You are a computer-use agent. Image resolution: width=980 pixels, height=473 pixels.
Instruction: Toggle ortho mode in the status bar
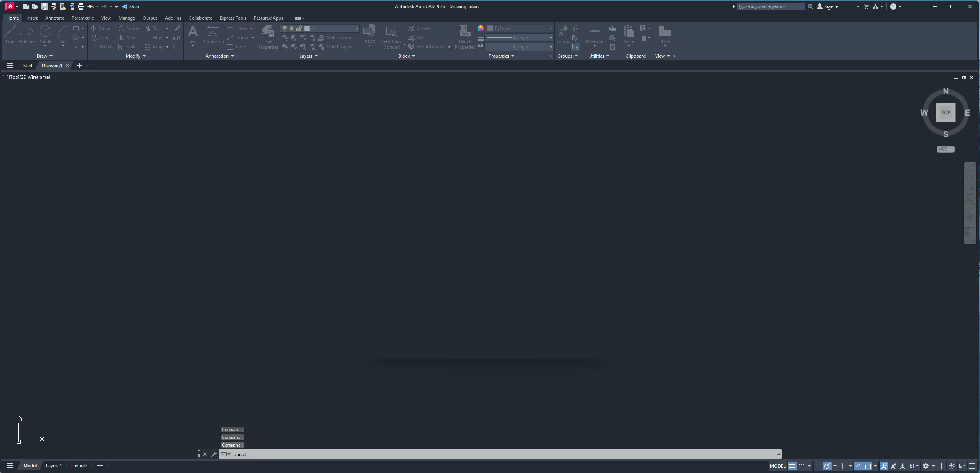[818, 466]
